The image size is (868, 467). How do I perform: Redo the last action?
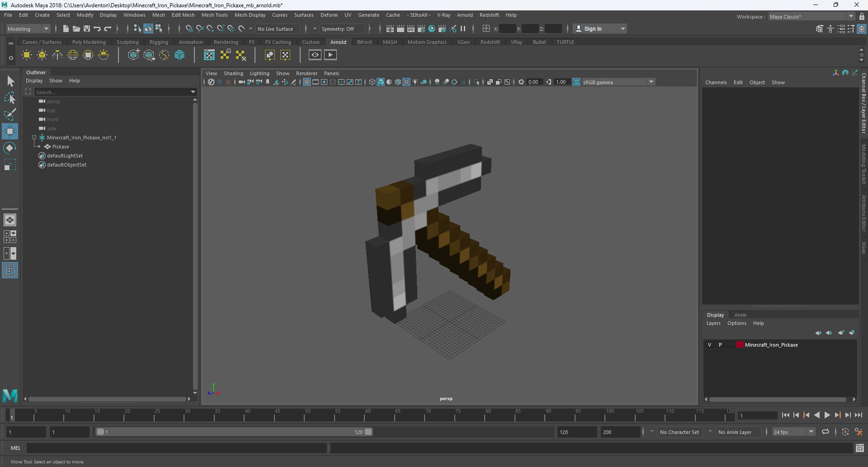tap(108, 29)
